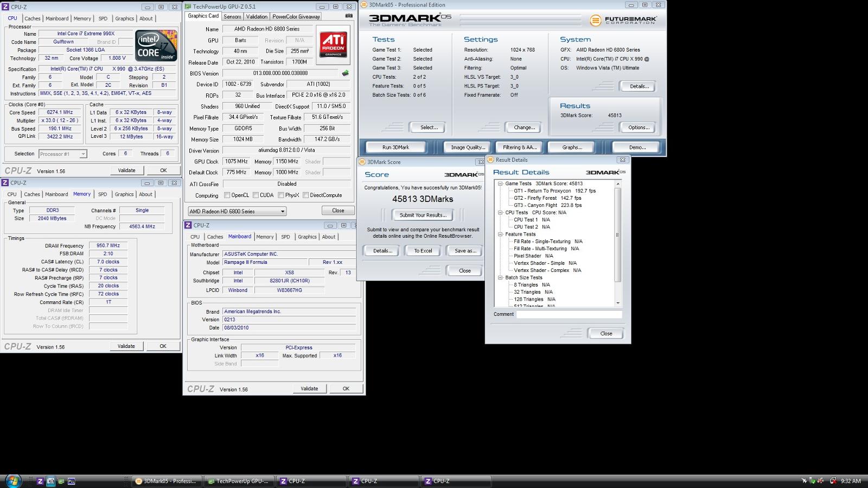Click the To Excel button
The image size is (868, 488).
coord(423,251)
